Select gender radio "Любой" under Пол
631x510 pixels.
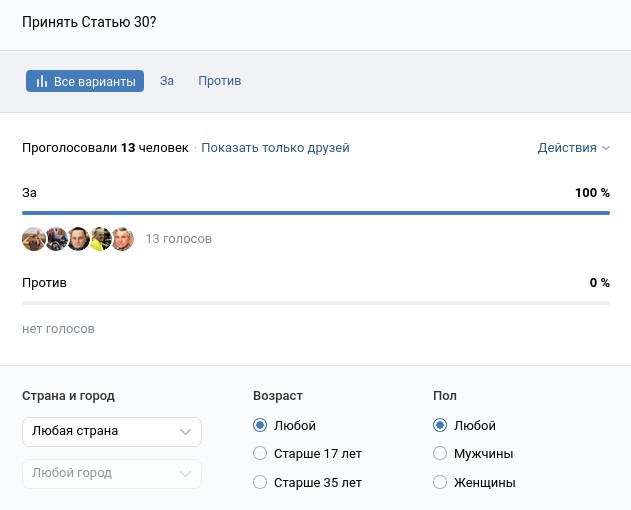440,425
